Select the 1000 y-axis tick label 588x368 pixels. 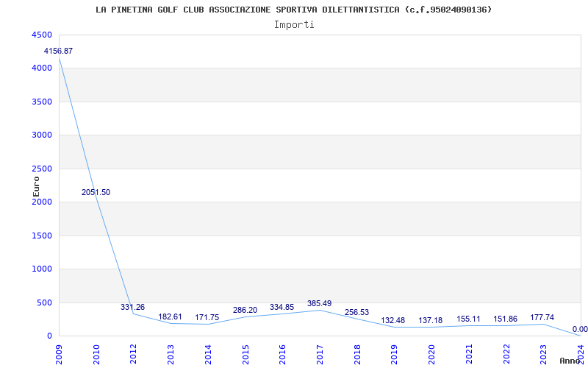tap(41, 269)
